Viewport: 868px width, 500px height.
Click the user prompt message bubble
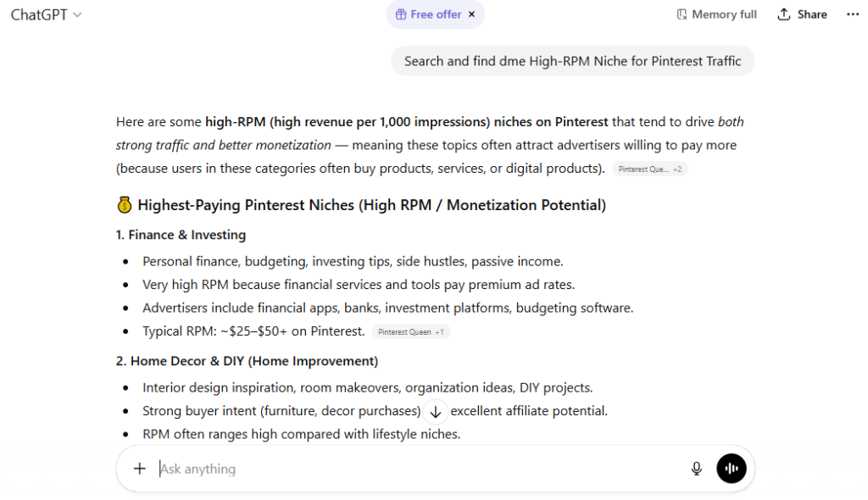572,61
